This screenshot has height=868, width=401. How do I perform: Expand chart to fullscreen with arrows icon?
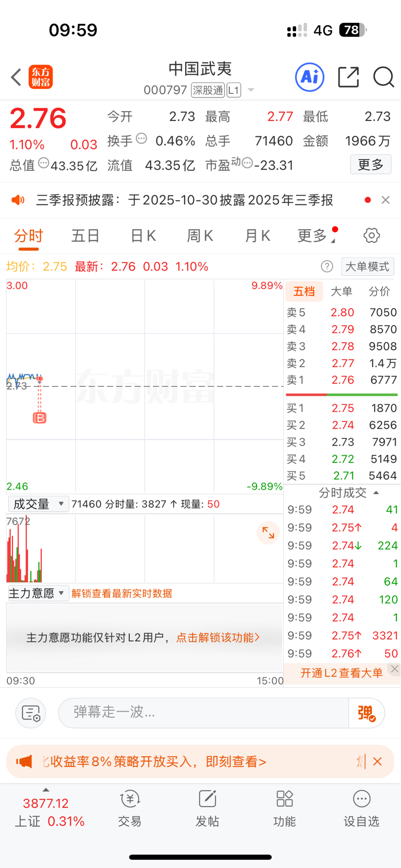tap(269, 533)
